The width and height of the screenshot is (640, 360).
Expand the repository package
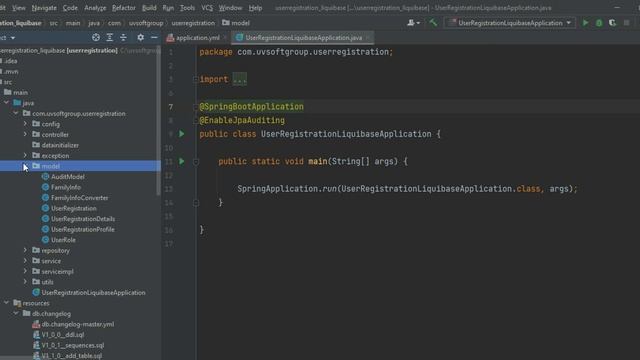25,250
